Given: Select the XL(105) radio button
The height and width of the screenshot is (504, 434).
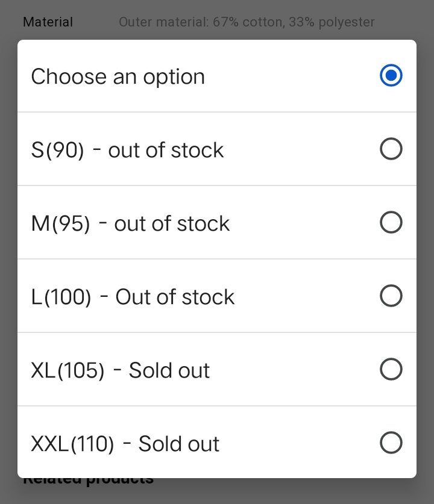Looking at the screenshot, I should pos(391,370).
